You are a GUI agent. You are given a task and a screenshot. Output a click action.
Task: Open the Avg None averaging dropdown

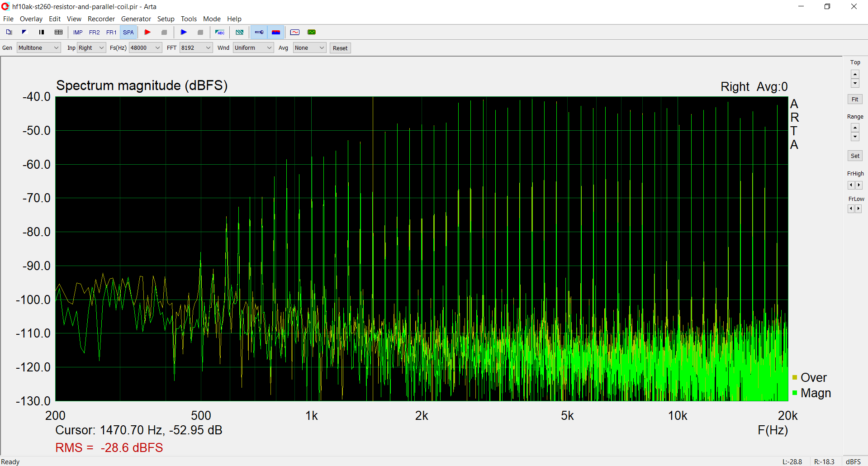point(309,48)
